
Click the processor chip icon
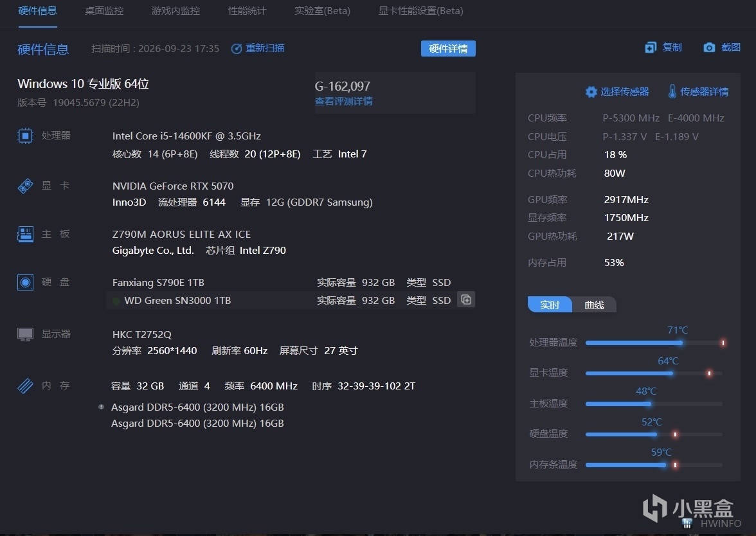point(25,136)
